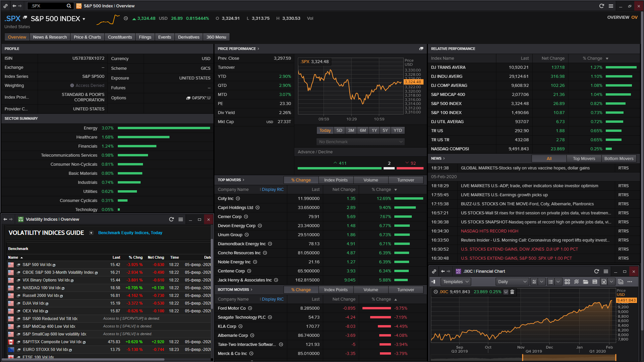Go back in the S&P 500 Index window
Viewport: 644px width, 362px height.
coord(14,6)
